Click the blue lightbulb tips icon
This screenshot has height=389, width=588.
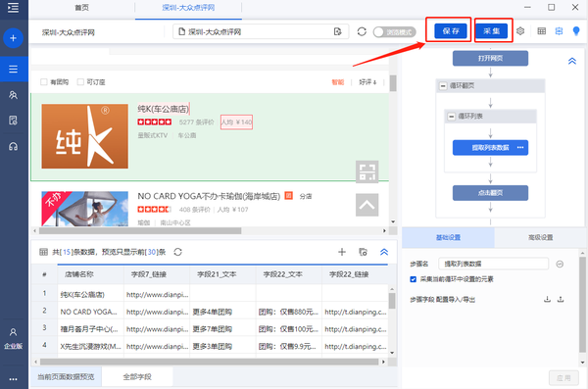coord(576,31)
